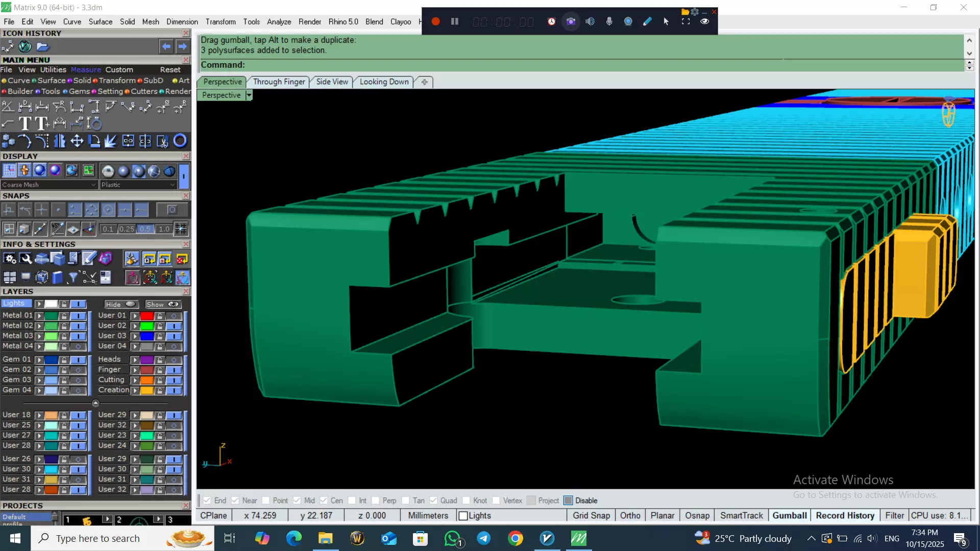Select the Text tool icon
The image size is (980, 551).
[x=24, y=123]
